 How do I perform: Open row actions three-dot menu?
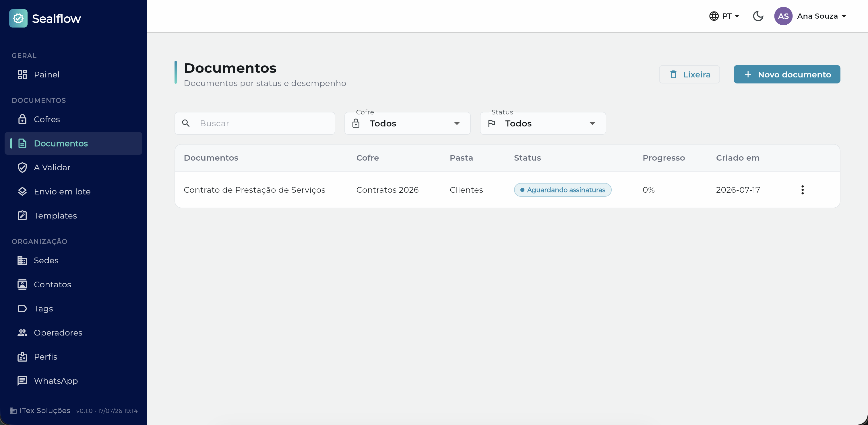(802, 190)
